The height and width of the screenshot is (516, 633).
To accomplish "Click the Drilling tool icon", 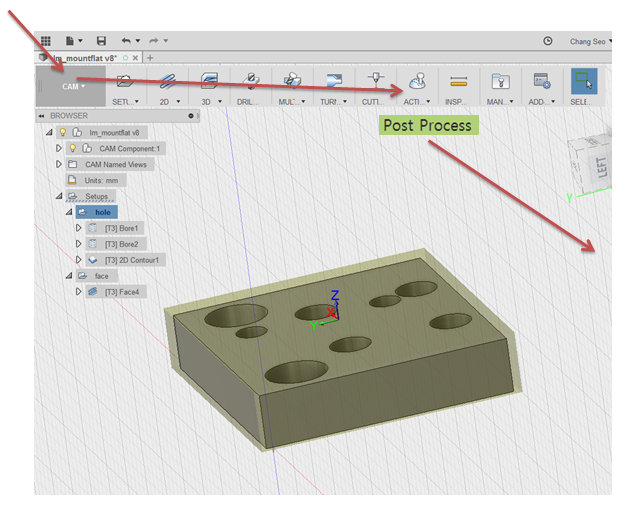I will [251, 81].
